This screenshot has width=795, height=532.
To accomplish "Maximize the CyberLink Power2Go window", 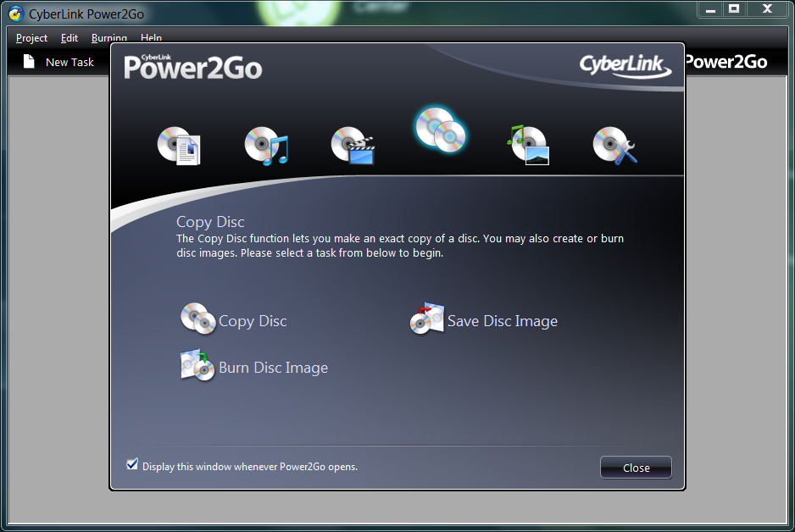I will click(x=734, y=8).
